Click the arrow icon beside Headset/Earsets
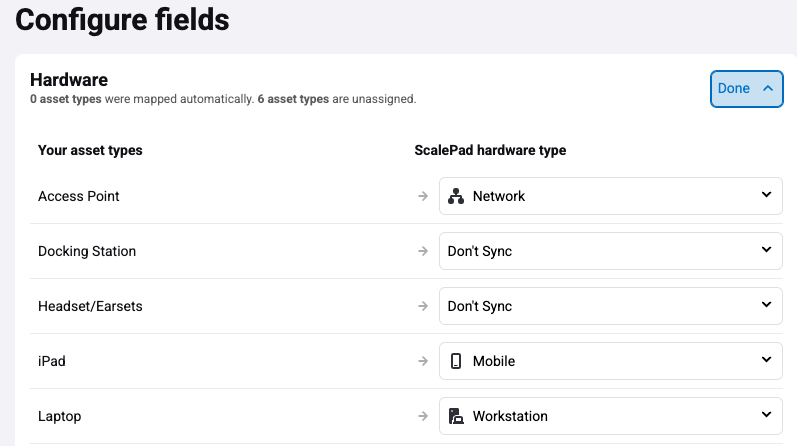 click(423, 306)
